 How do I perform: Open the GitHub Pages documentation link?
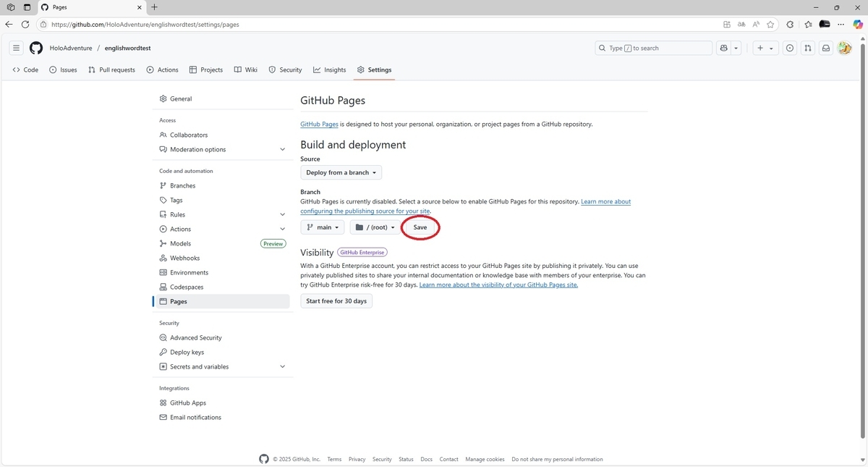click(x=319, y=124)
